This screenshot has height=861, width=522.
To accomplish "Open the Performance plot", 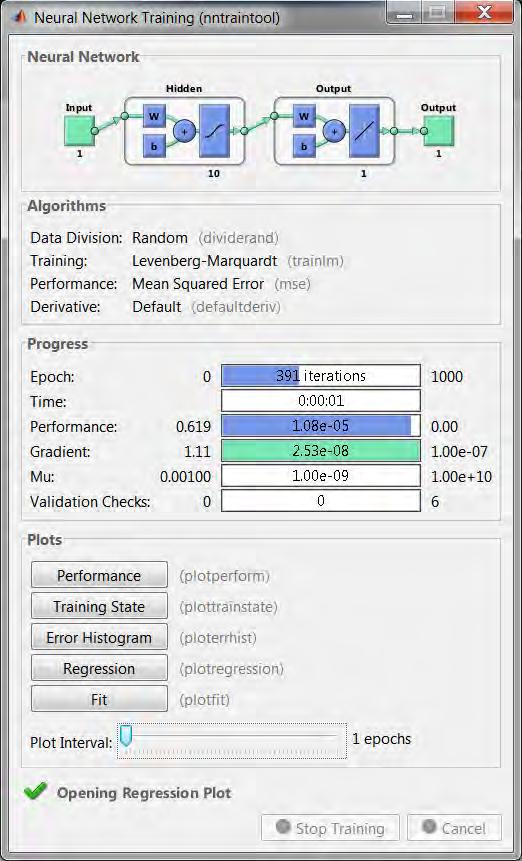I will pos(99,575).
